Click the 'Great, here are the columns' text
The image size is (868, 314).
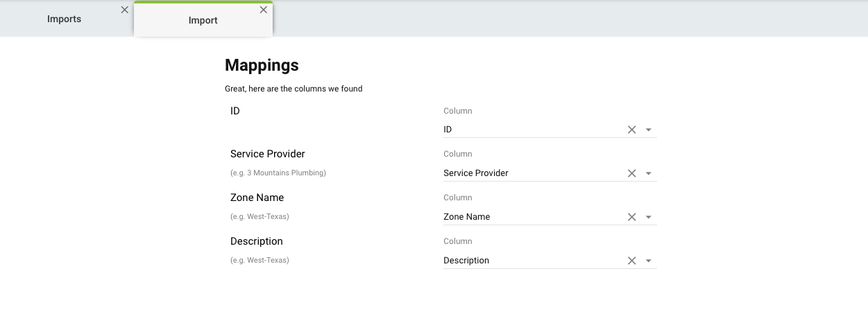[x=293, y=89]
